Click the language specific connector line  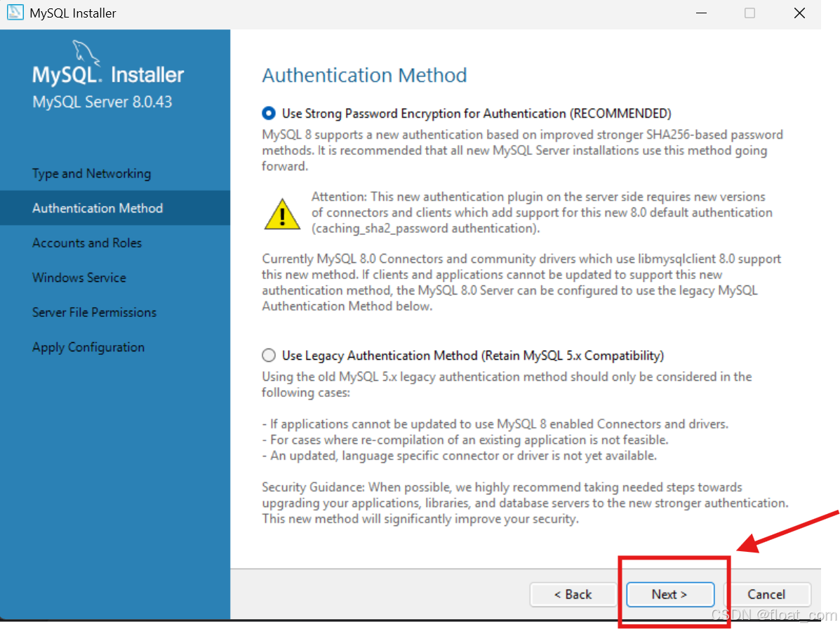click(x=459, y=456)
